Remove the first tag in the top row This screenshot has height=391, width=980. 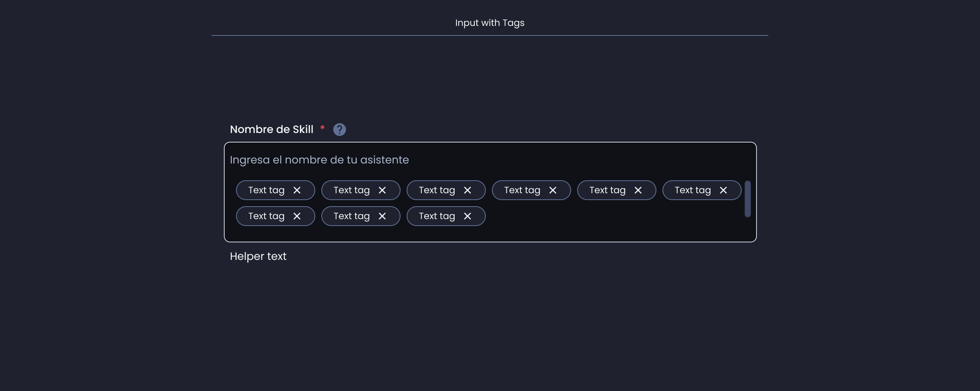(x=297, y=190)
